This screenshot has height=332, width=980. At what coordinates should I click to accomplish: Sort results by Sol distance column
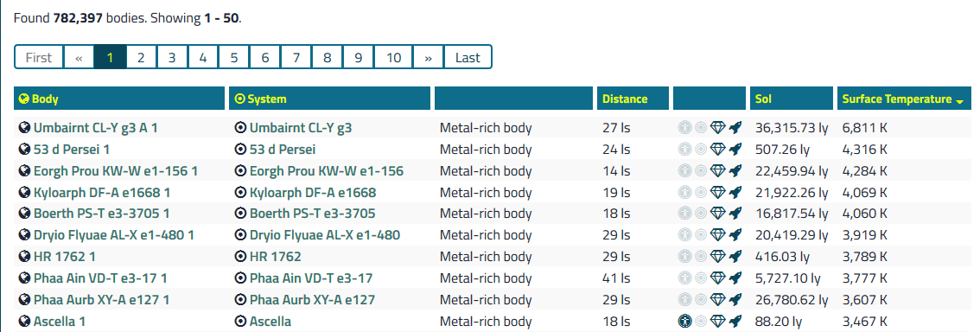(x=763, y=99)
